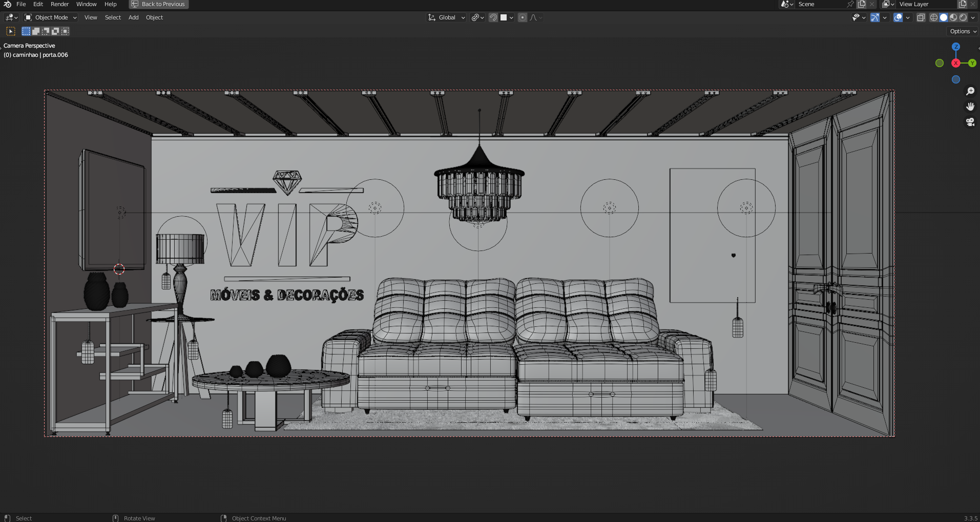The image size is (980, 522).
Task: Click 'Camera Perspective' viewport label
Action: tap(29, 46)
